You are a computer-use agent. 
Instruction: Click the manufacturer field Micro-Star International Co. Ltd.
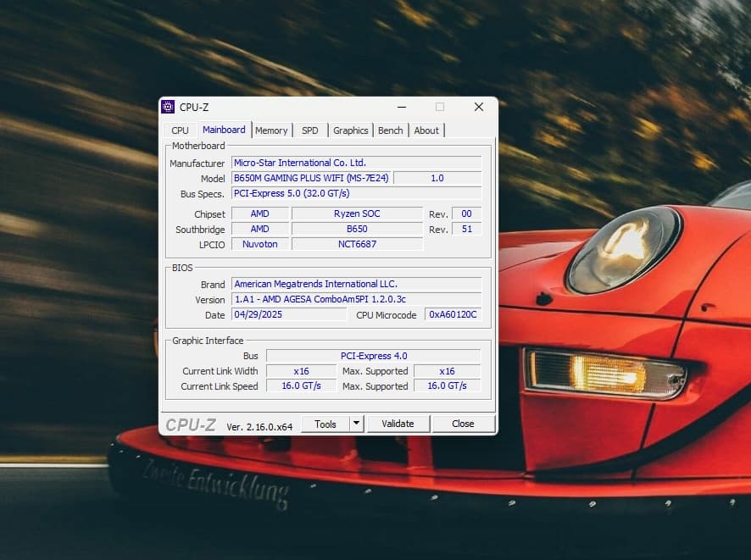coord(356,163)
